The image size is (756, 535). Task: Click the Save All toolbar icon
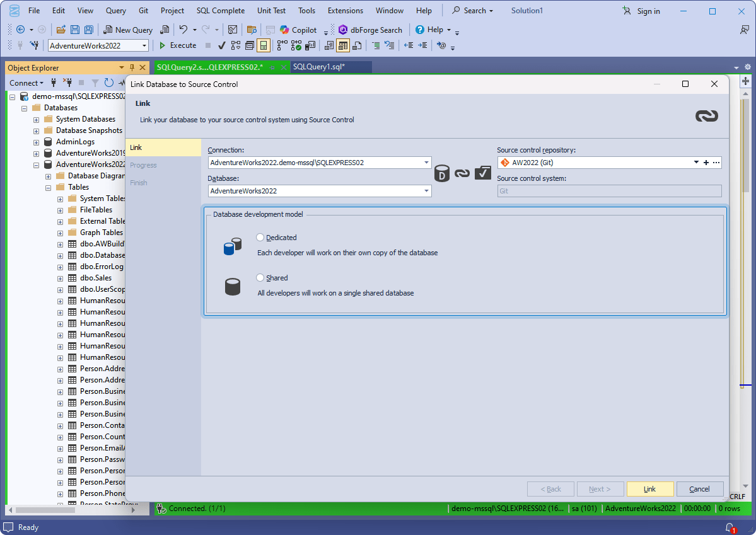[x=88, y=30]
